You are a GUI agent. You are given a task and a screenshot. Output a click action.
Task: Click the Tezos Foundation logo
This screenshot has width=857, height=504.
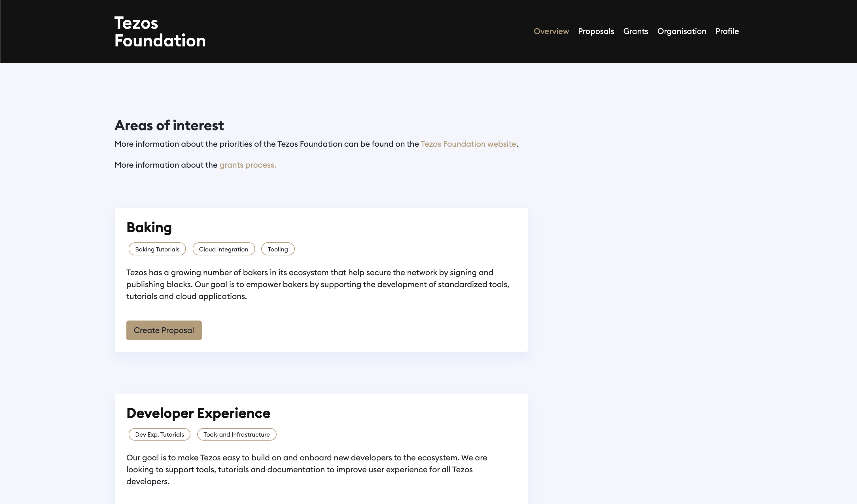tap(160, 32)
